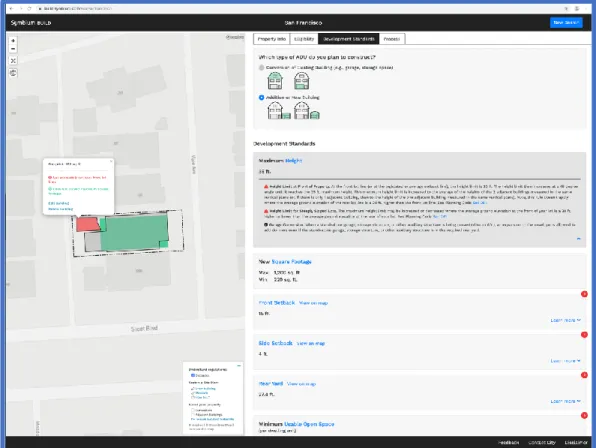The width and height of the screenshot is (596, 448).
Task: Click the second red height warning triangle
Action: tap(266, 211)
